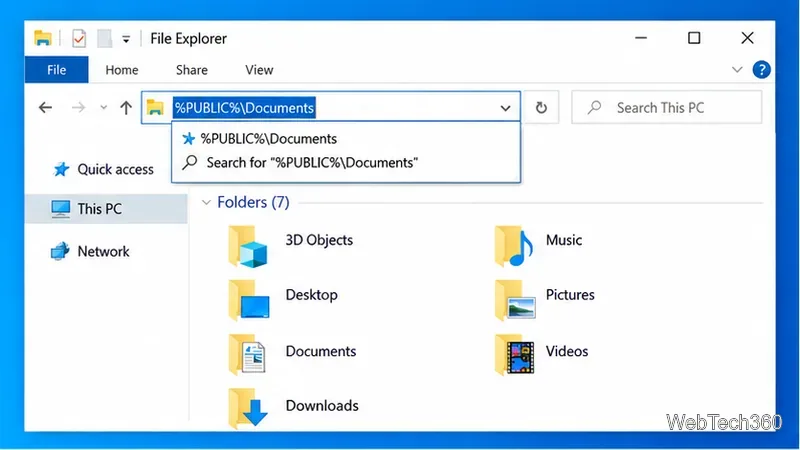Screen dimensions: 800x450
Task: Click the magnifier icon in the search box
Action: click(594, 107)
